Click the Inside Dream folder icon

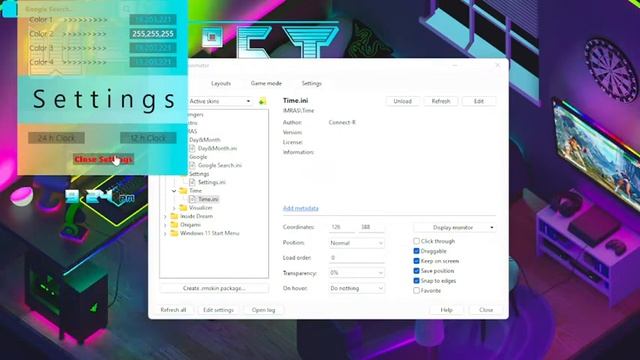tap(174, 216)
